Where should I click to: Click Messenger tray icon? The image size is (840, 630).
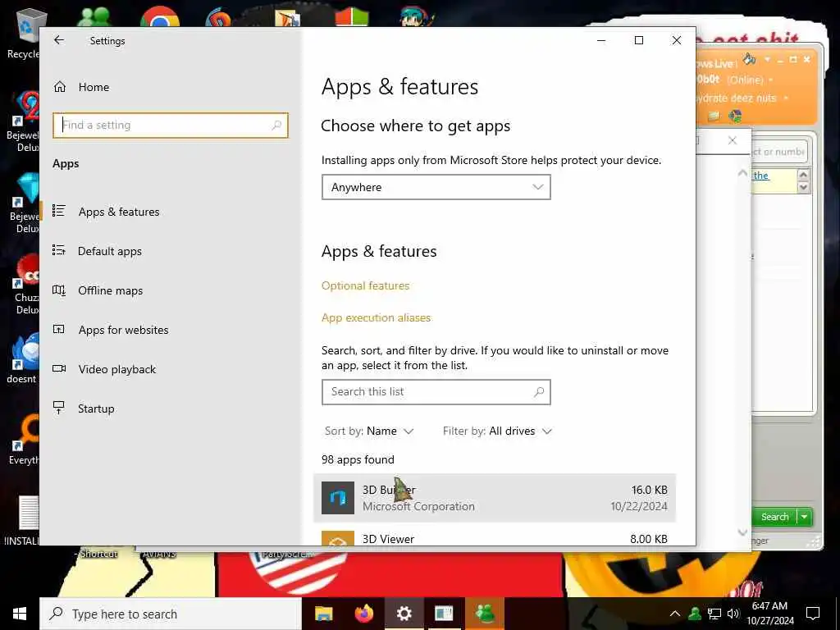[x=695, y=614]
